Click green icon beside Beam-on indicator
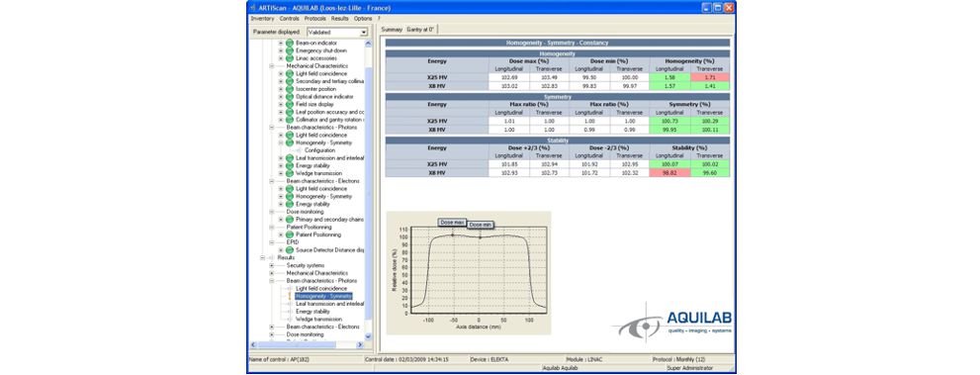Viewport: 980px width, 375px height. tap(290, 43)
